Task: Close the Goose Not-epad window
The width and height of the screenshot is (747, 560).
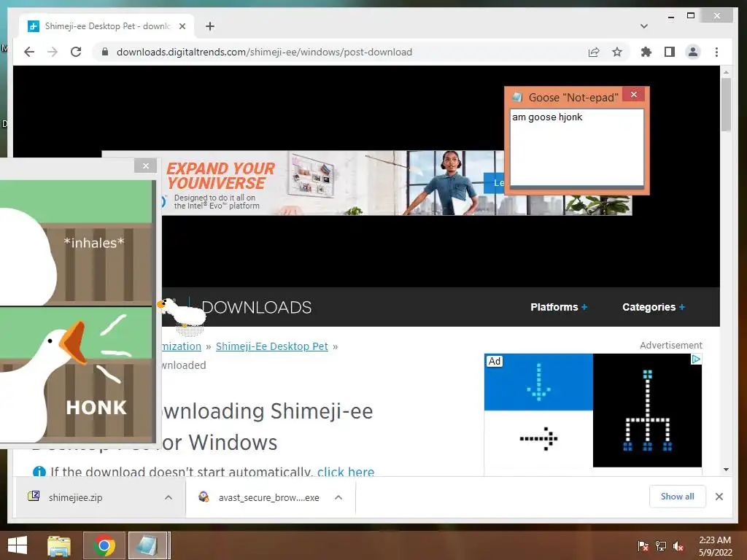Action: [x=634, y=94]
